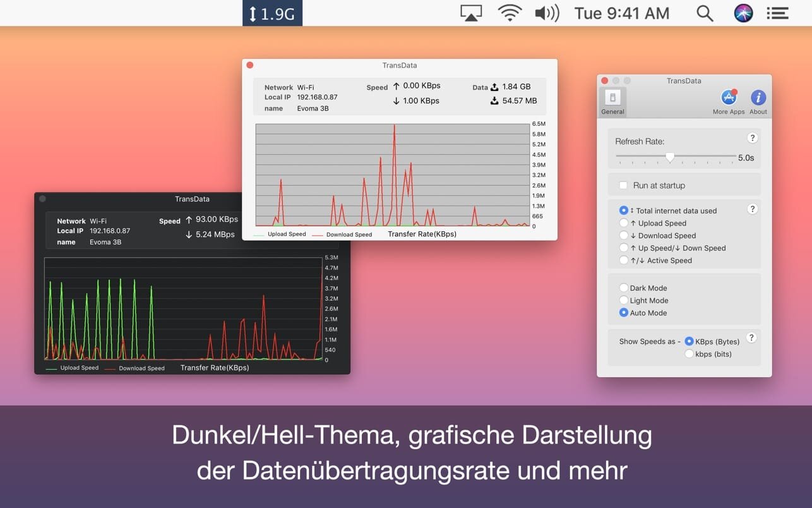Select Up Speed/Down Speed option
Image resolution: width=812 pixels, height=508 pixels.
tap(624, 248)
